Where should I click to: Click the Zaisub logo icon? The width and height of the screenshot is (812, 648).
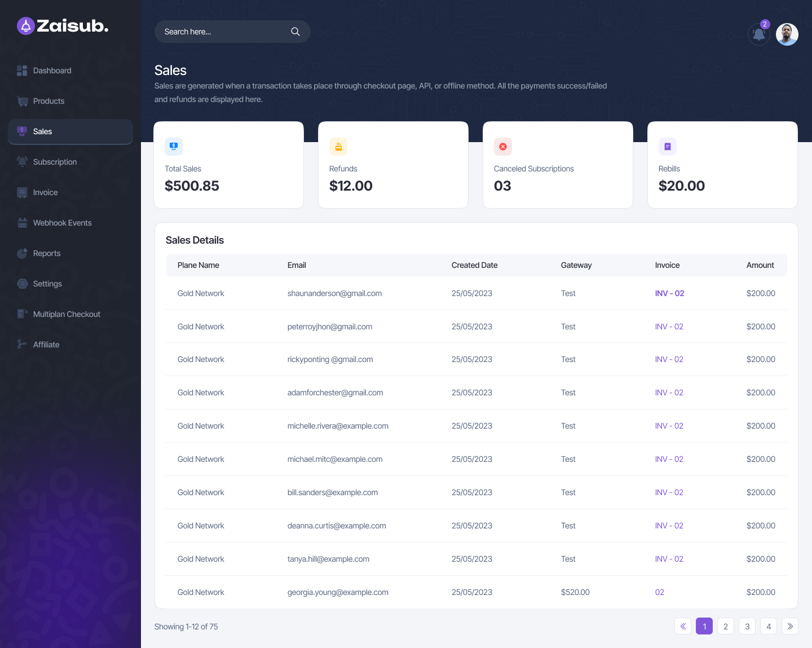point(25,25)
